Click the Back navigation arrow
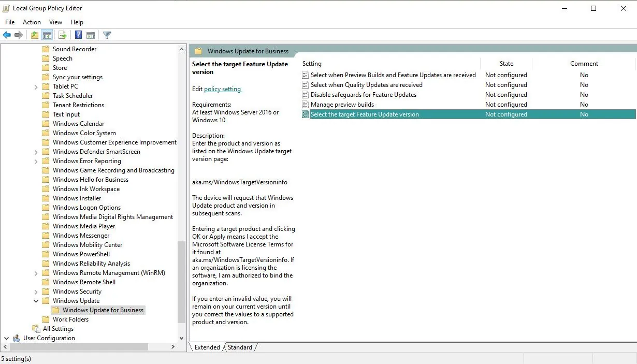This screenshot has width=637, height=364. pyautogui.click(x=6, y=35)
